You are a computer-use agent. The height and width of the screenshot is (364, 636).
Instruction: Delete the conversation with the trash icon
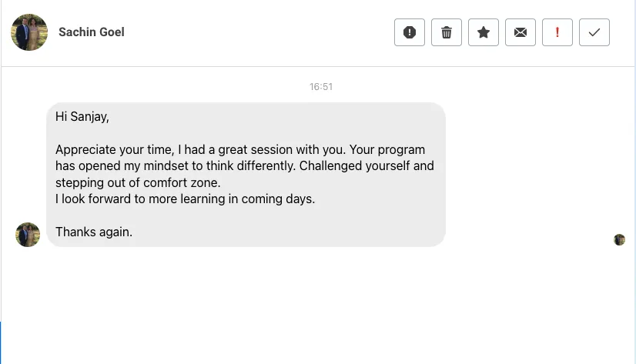coord(446,32)
